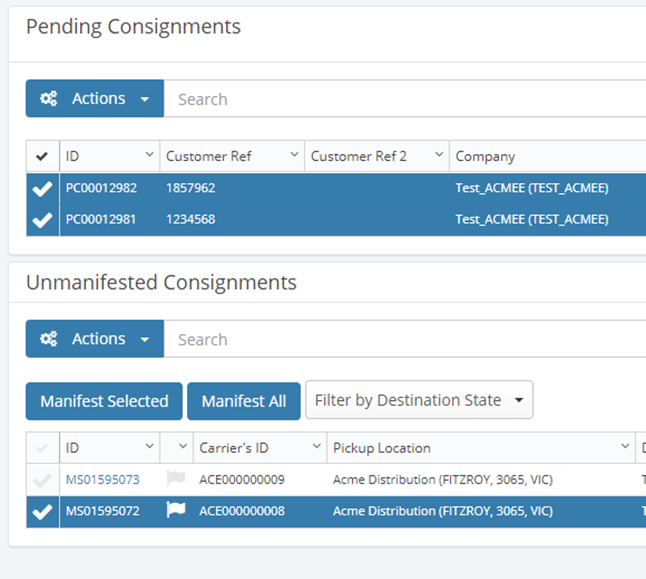
Task: Open Customer Ref 2 column dropdown arrow
Action: pos(439,156)
